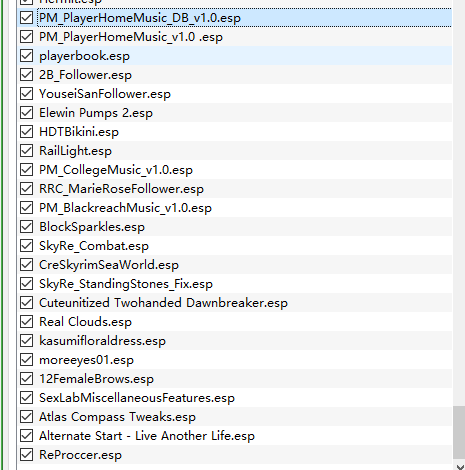Viewport: 465px width, 470px height.
Task: Click SkyRe_StandingStones_Fix.esp name
Action: [x=126, y=284]
